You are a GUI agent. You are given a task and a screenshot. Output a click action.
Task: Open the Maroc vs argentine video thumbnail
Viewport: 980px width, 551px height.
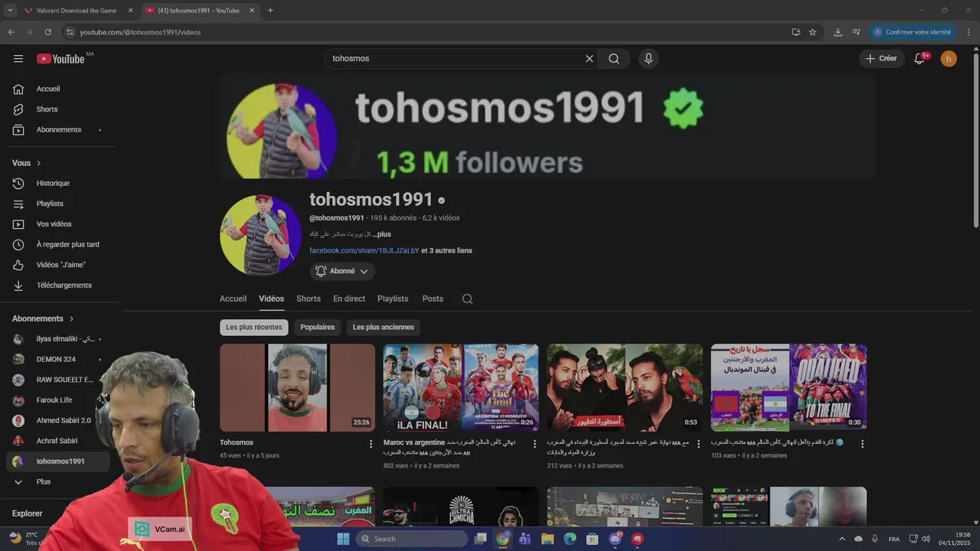461,387
